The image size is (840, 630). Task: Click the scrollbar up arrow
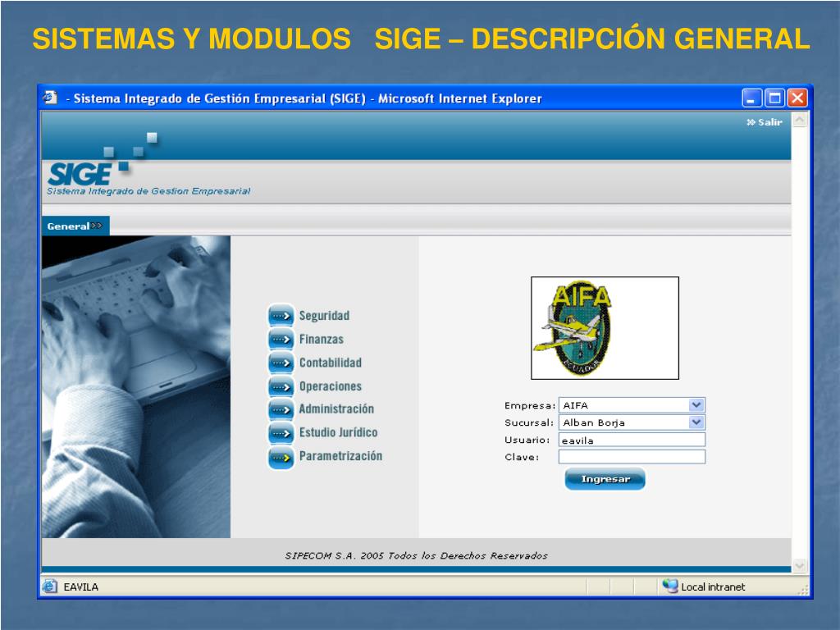[x=799, y=120]
